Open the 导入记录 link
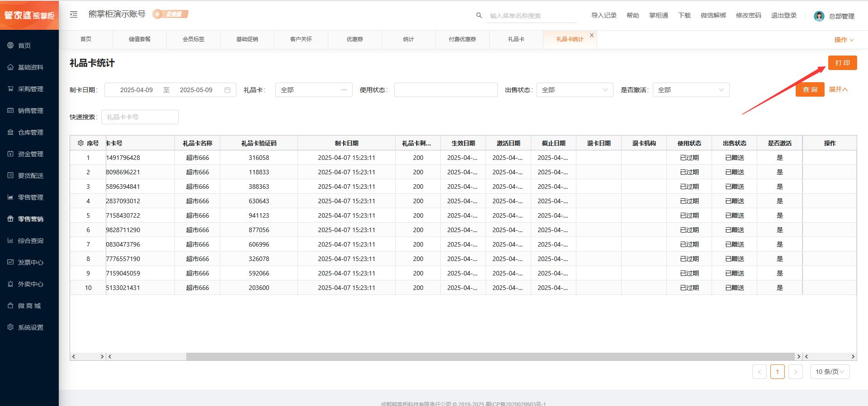The image size is (868, 406). click(x=604, y=15)
